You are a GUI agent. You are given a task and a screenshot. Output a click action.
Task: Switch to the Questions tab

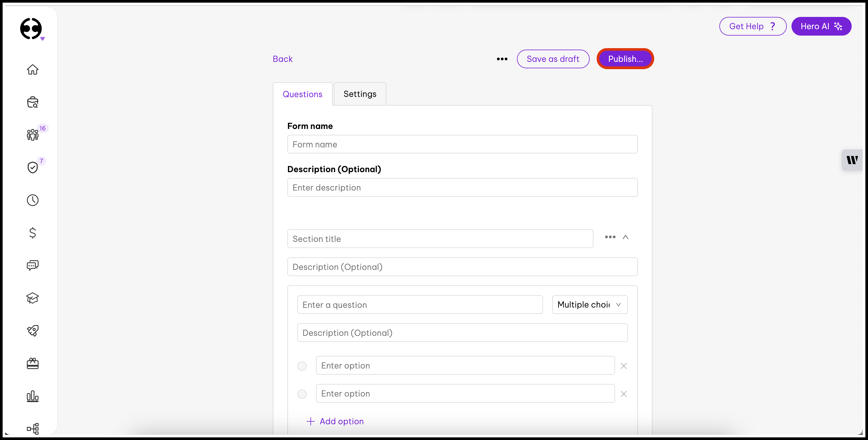[302, 94]
